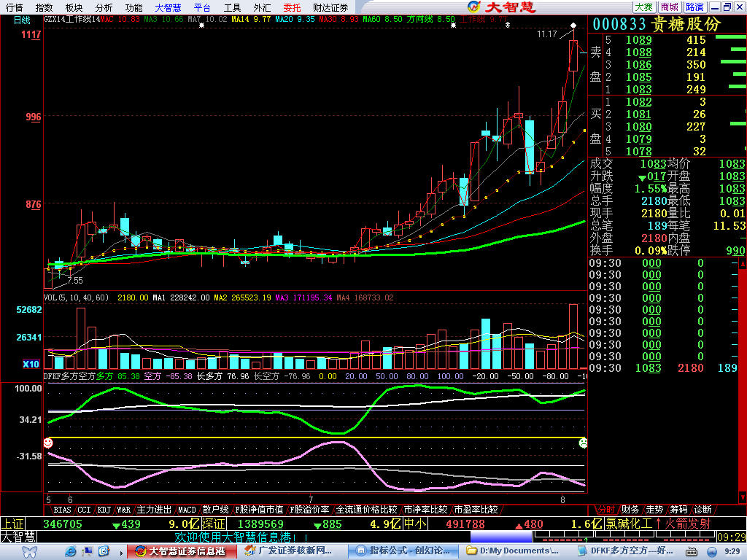Screen dimensions: 747x560
Task: Click the 氯碱化工 news ticker text
Action: pos(629,524)
